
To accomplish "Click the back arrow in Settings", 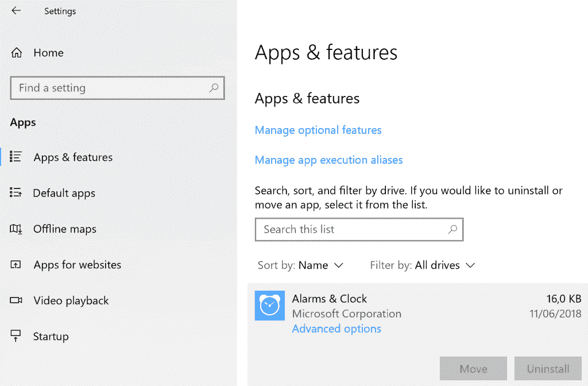I will pos(16,10).
